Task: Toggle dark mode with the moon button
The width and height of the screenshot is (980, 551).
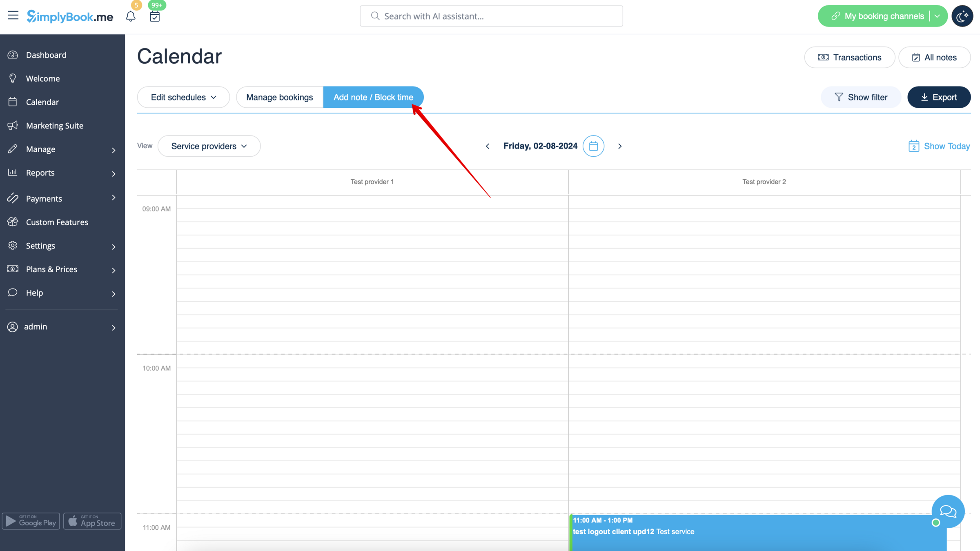Action: (x=962, y=16)
